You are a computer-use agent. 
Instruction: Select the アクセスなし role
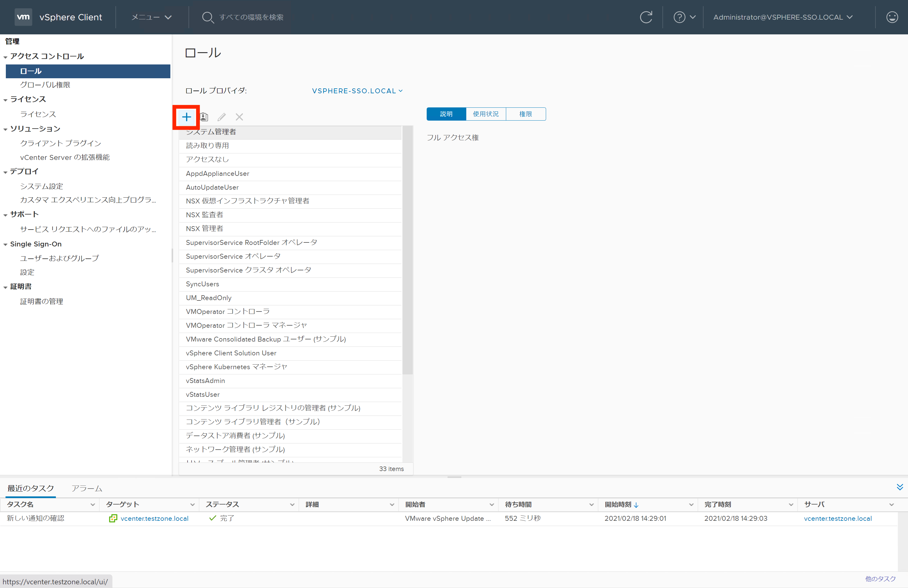coord(290,160)
